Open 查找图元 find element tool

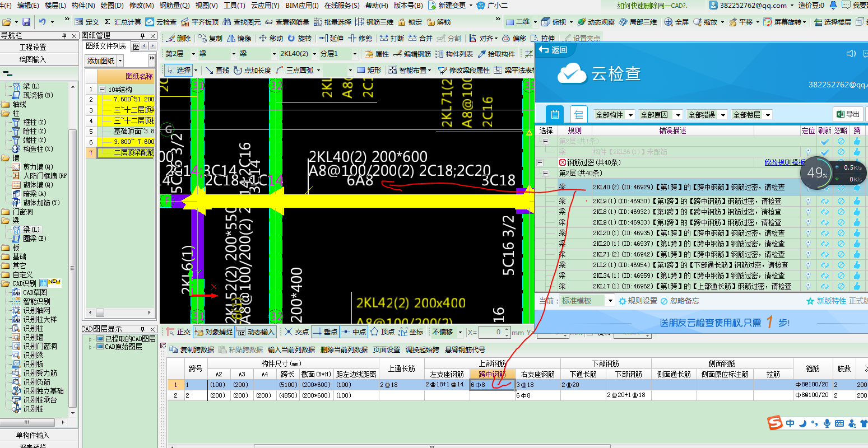pyautogui.click(x=242, y=22)
